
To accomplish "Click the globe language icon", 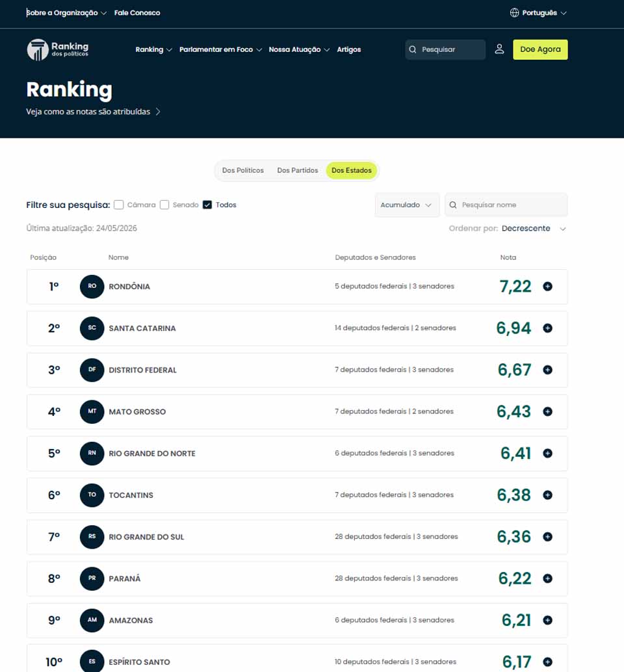I will coord(514,13).
